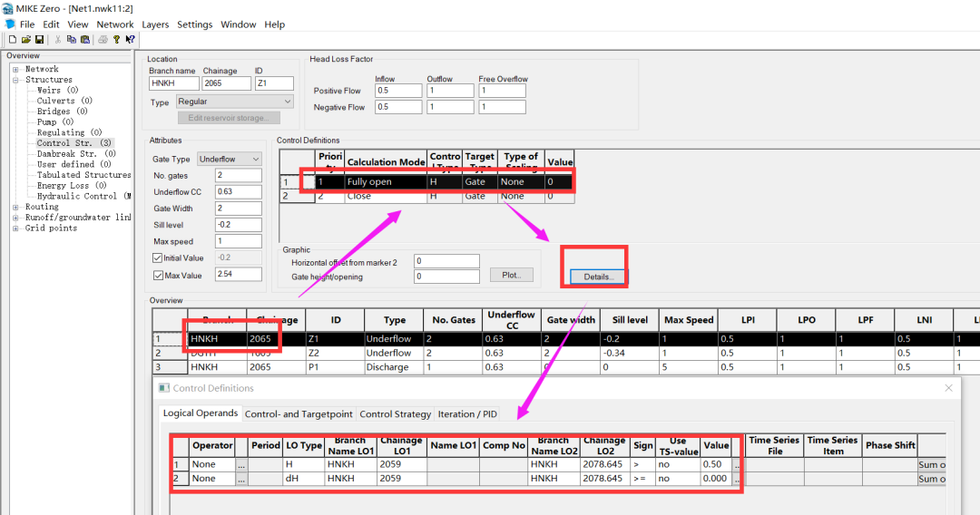The image size is (980, 515).
Task: Toggle the Max Value checkbox
Action: (158, 276)
